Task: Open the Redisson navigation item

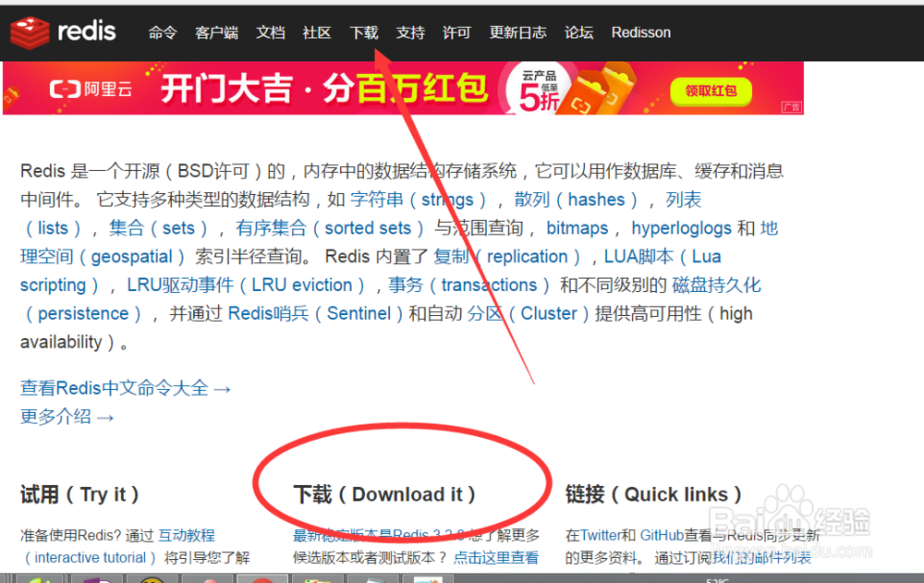Action: (x=641, y=32)
